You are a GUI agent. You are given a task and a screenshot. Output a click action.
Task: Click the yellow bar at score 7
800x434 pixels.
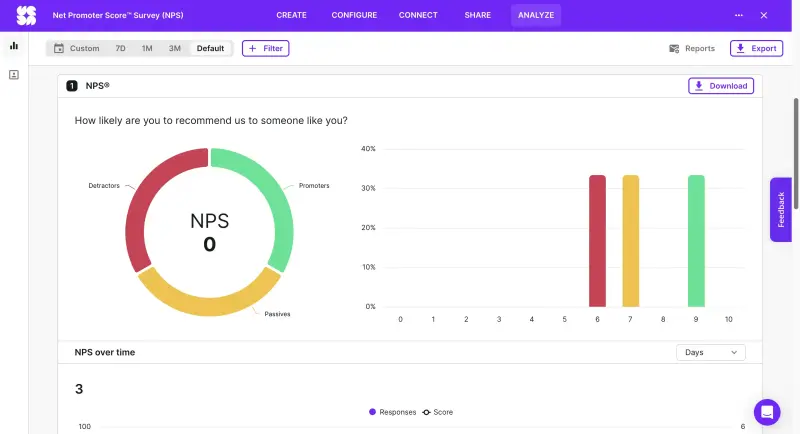(631, 241)
